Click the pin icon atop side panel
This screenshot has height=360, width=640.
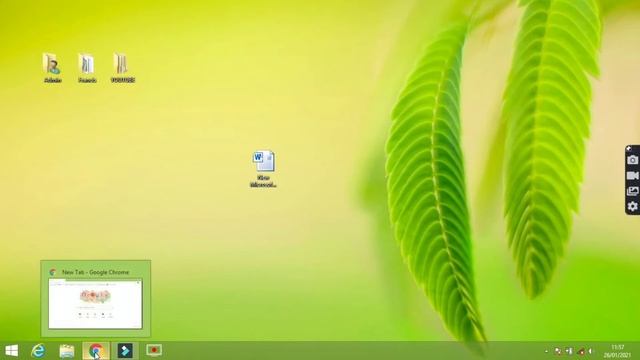pos(629,149)
